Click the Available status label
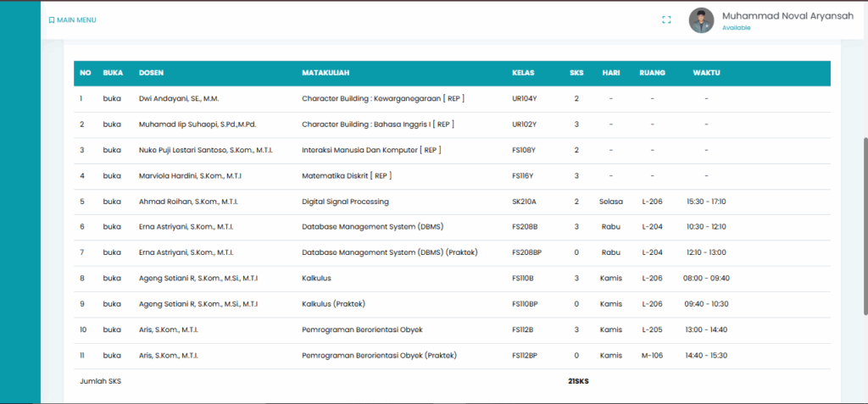The height and width of the screenshot is (404, 868). 736,28
